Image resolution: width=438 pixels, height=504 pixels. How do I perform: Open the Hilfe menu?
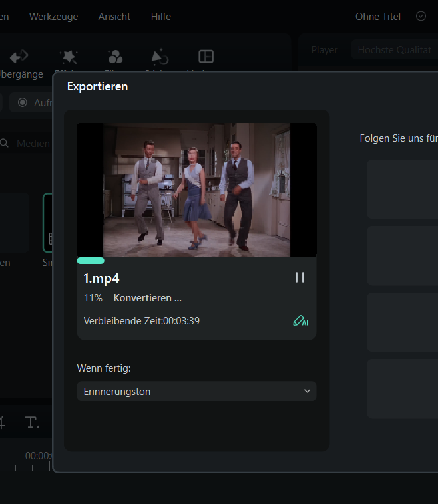coord(161,17)
